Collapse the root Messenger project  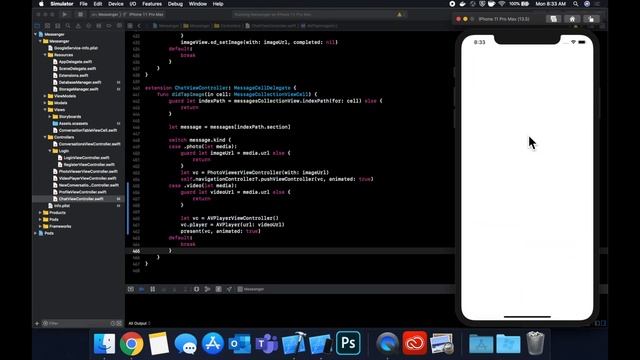pyautogui.click(x=36, y=34)
